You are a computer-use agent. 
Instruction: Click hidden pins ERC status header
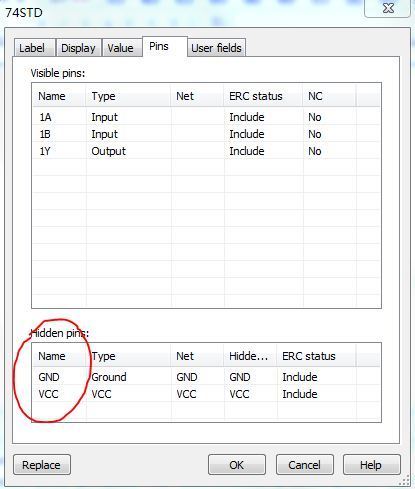316,356
